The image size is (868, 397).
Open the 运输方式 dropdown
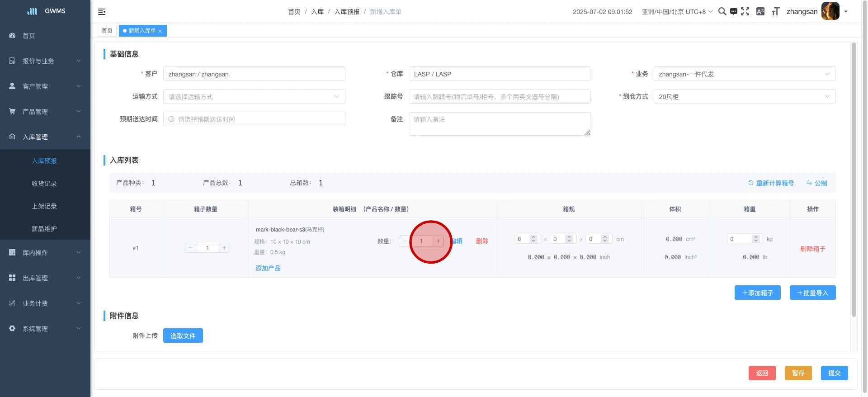[254, 97]
